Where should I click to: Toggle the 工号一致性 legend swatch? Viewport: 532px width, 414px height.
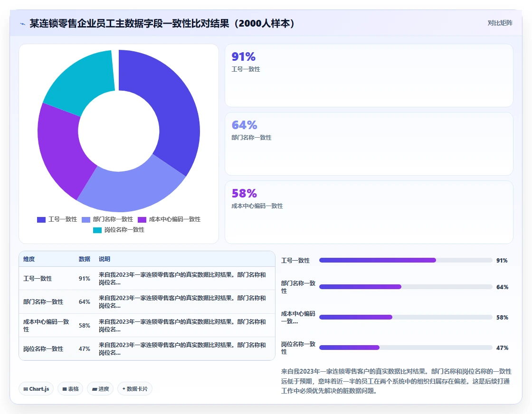click(41, 220)
